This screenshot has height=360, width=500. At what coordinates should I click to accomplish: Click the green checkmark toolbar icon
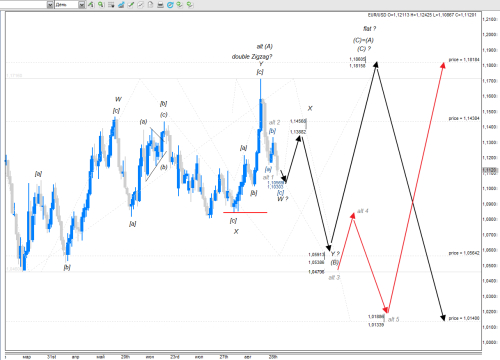pyautogui.click(x=131, y=5)
